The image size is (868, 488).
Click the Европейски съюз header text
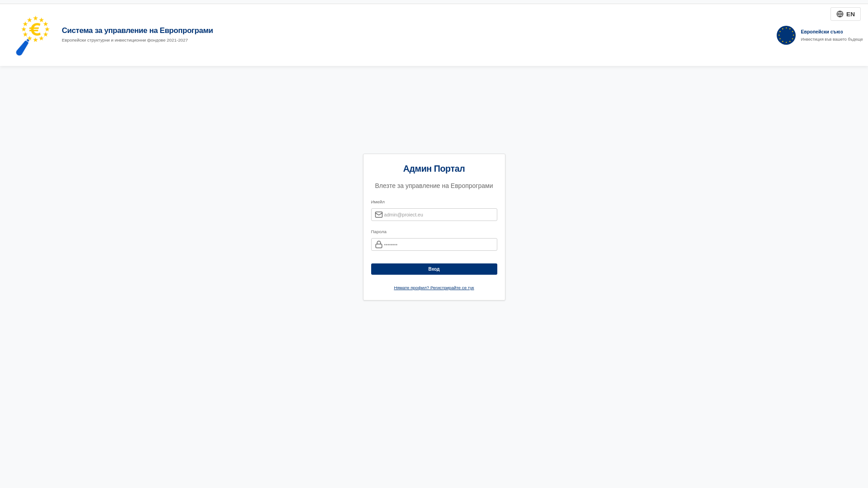point(822,32)
